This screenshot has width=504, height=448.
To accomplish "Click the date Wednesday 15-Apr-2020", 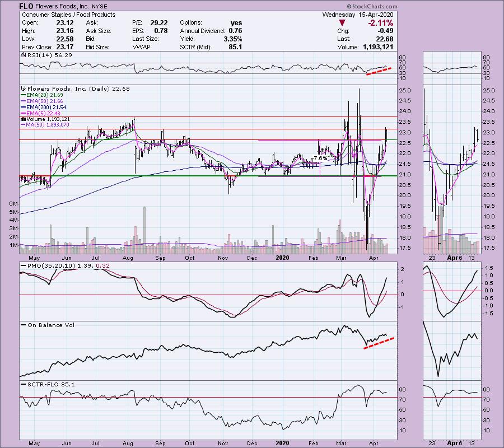I will point(358,15).
